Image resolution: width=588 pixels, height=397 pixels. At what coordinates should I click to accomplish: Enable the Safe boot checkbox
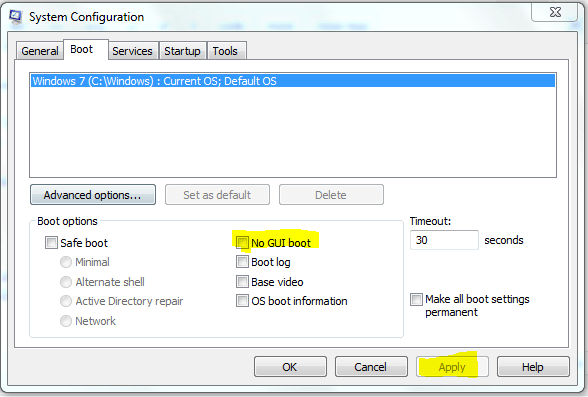[x=51, y=243]
